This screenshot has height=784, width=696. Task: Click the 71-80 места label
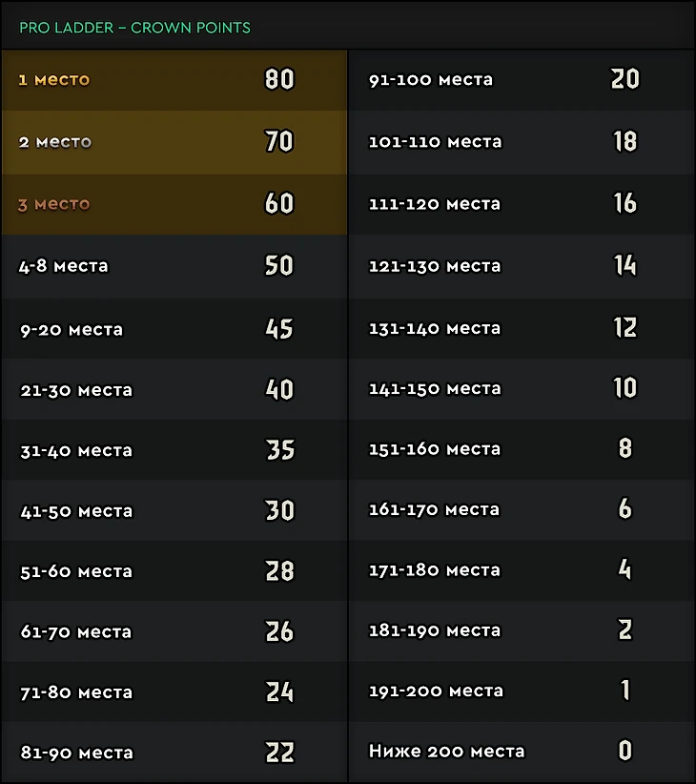coord(76,692)
